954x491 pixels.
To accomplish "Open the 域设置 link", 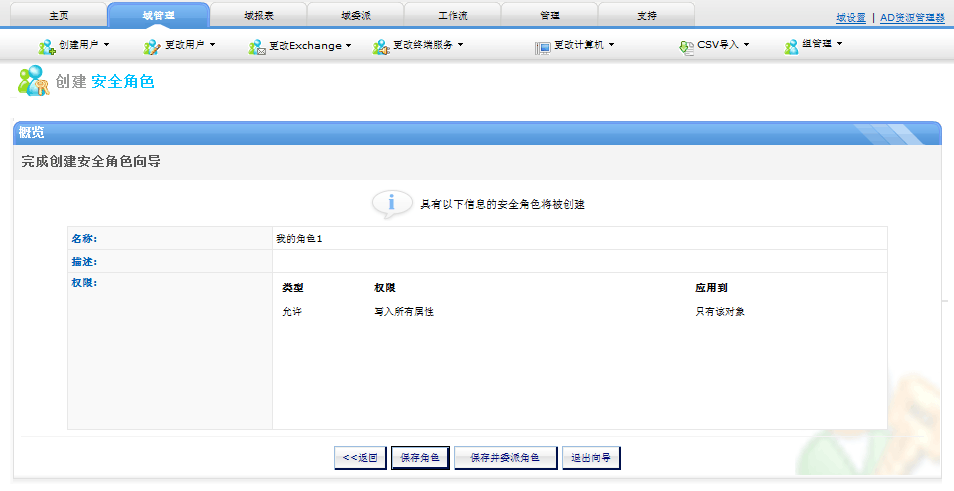I will 851,18.
